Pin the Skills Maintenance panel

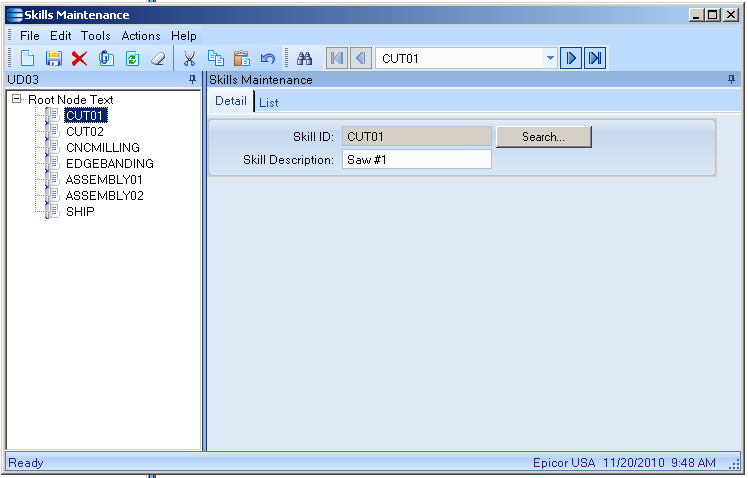click(x=731, y=79)
